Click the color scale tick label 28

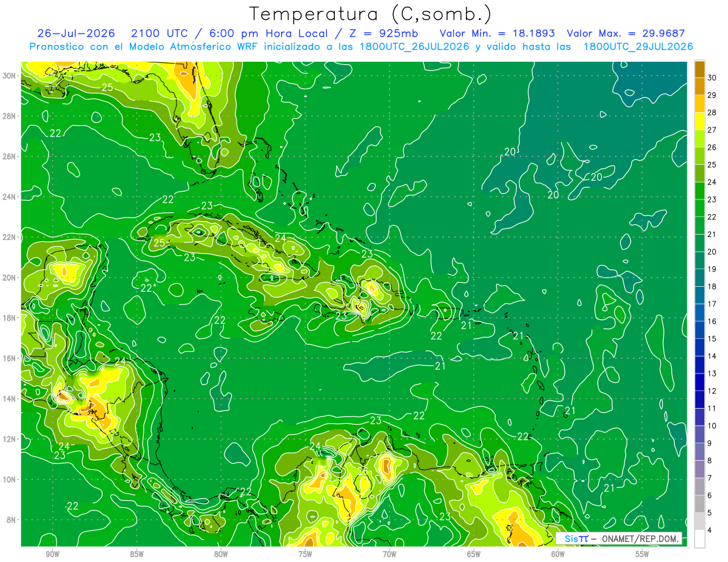pos(712,112)
